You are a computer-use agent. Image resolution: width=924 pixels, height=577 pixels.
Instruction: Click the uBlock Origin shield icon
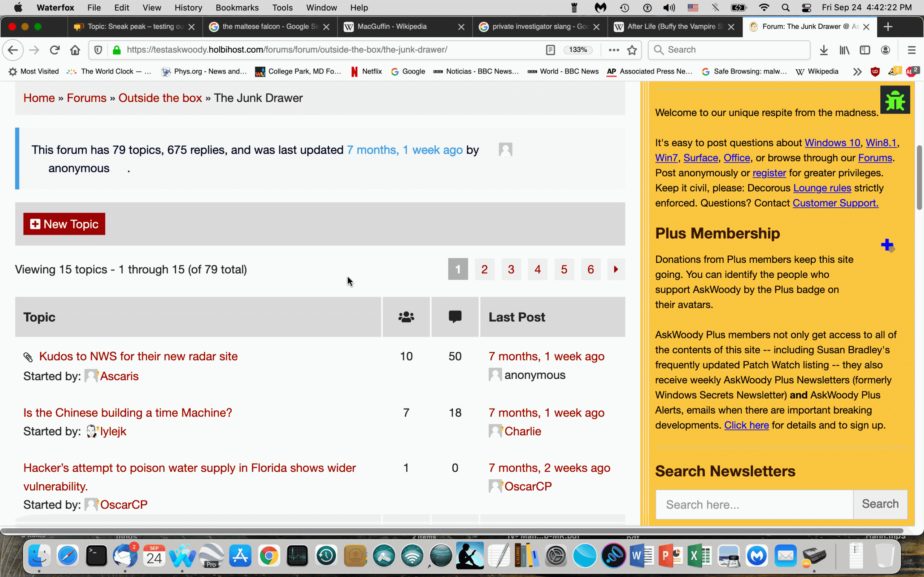875,71
